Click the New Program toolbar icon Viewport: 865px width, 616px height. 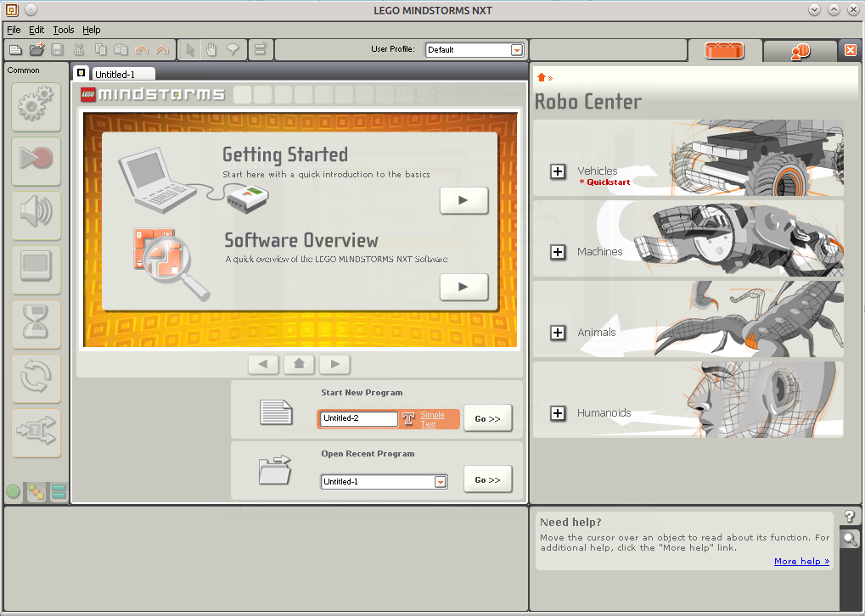pos(15,50)
